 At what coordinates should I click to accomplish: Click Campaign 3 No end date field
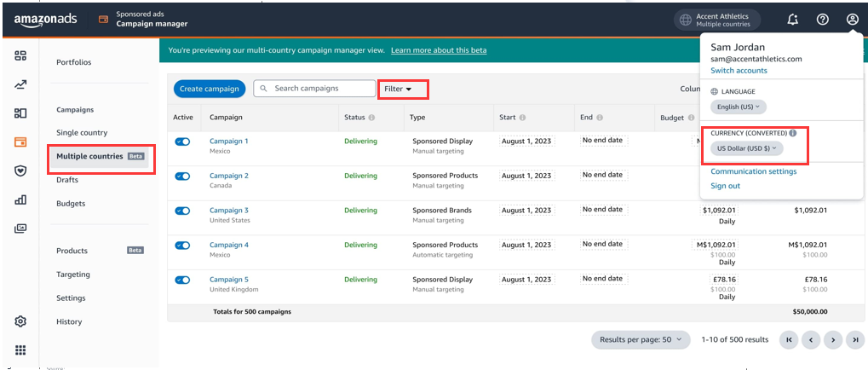tap(603, 210)
